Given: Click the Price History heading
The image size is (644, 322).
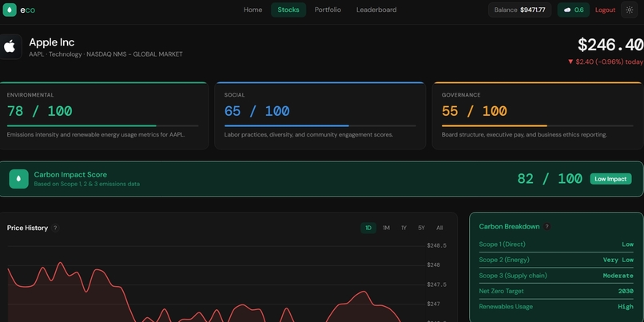Looking at the screenshot, I should [x=27, y=228].
